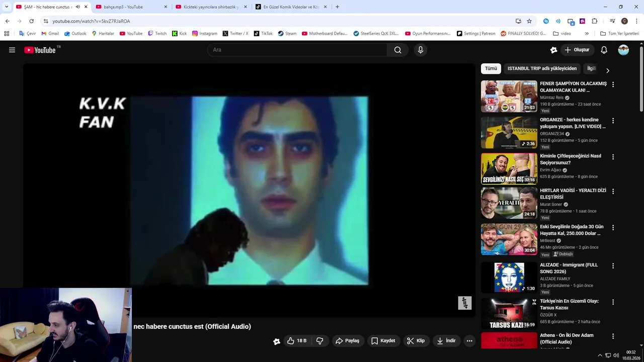Click the sparkle icon left of like button
This screenshot has height=362, width=644.
[277, 341]
